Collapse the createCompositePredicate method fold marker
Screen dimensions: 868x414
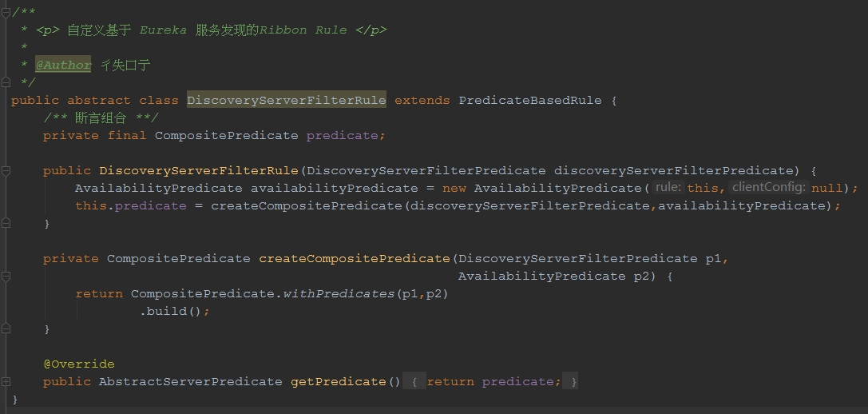[x=6, y=276]
